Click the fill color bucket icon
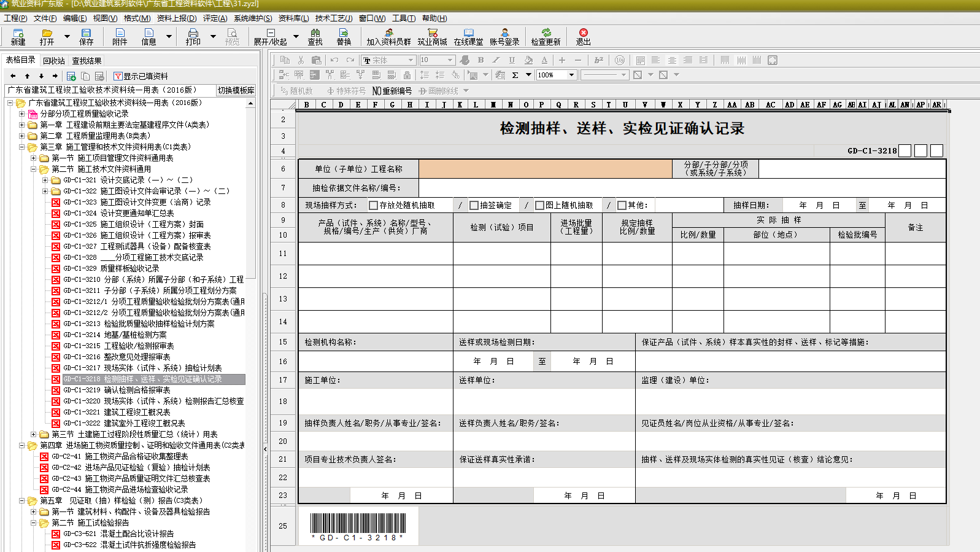980x552 pixels. point(528,60)
